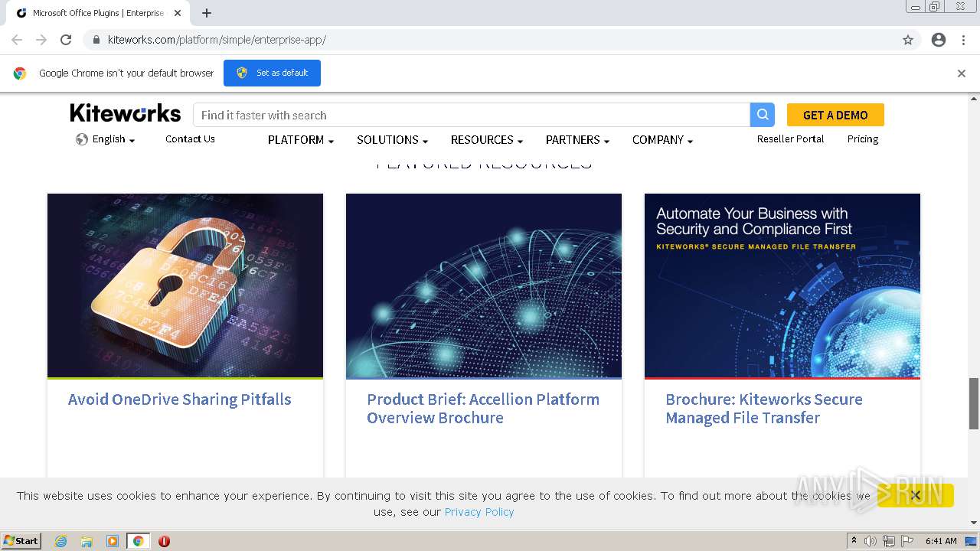Image resolution: width=980 pixels, height=551 pixels.
Task: Open the Privacy Policy link
Action: click(x=479, y=512)
